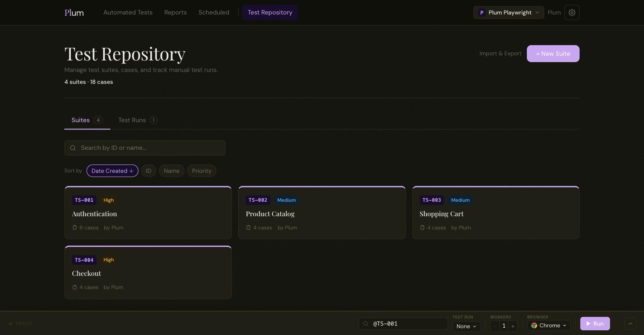Open the Checkout suite card
The image size is (644, 335).
pos(148,272)
